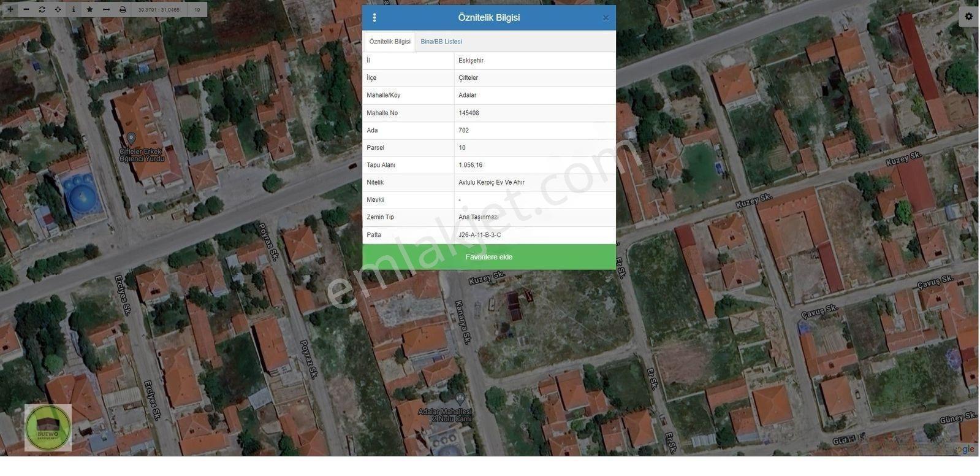
Task: Select the Avlulu Kerpiç Ev Ve Ahır value
Action: pyautogui.click(x=535, y=182)
